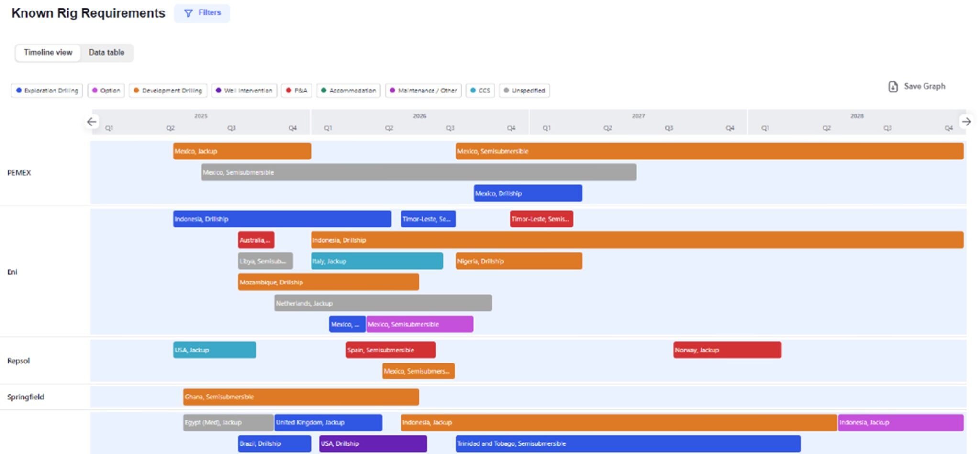The image size is (980, 454).
Task: Select PEMEX Mexico, Drillship bar
Action: coord(528,193)
